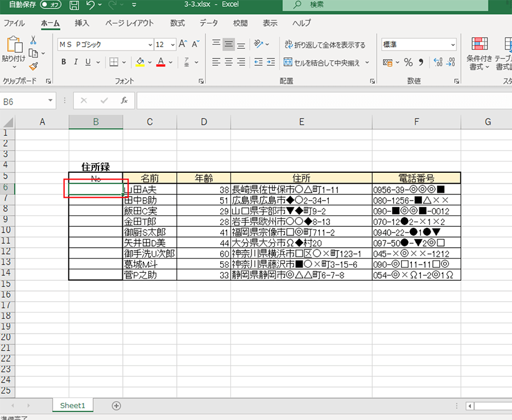512x420 pixels.
Task: Toggle middle vertical alignment
Action: click(x=229, y=44)
